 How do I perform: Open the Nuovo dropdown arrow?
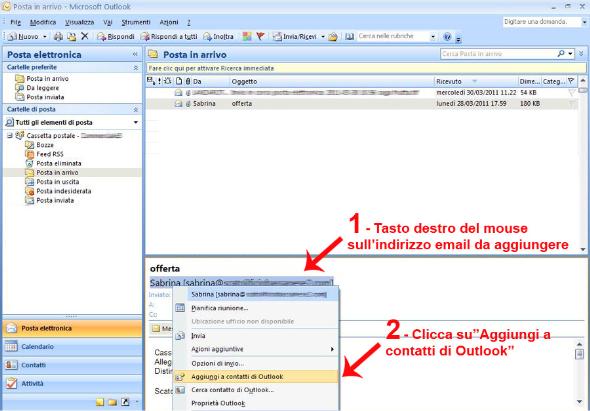(45, 37)
